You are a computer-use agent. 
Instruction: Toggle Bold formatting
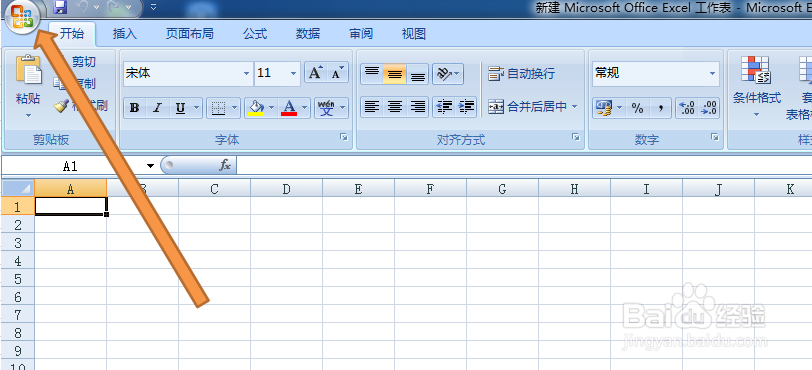point(135,108)
